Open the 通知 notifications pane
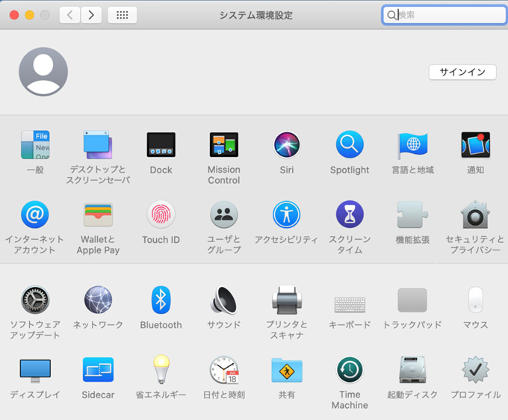Image resolution: width=508 pixels, height=420 pixels. [475, 145]
